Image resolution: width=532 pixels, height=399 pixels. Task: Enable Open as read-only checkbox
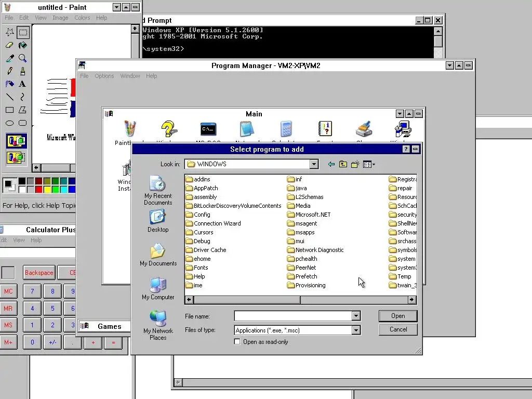click(x=237, y=342)
